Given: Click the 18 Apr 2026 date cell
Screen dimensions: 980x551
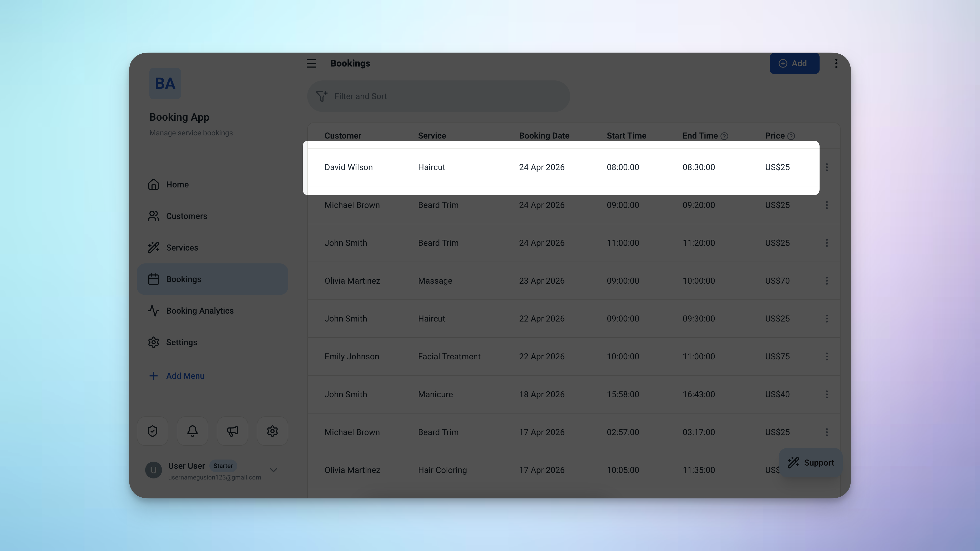Looking at the screenshot, I should point(542,394).
